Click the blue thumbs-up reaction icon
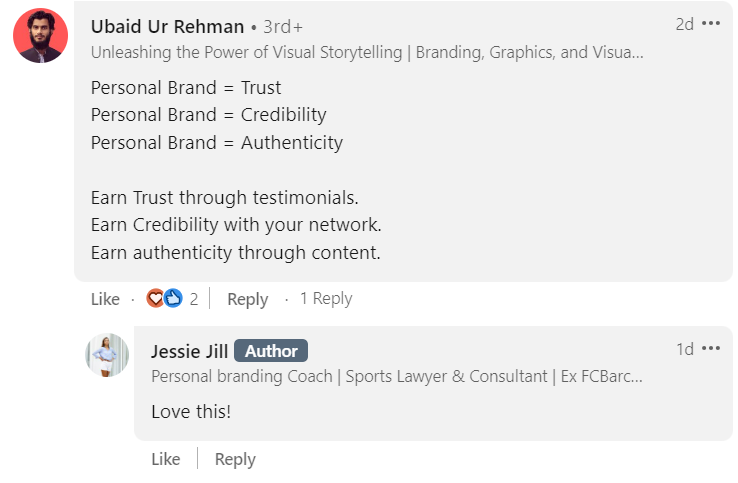Viewport: 738px width, 483px height. click(173, 298)
